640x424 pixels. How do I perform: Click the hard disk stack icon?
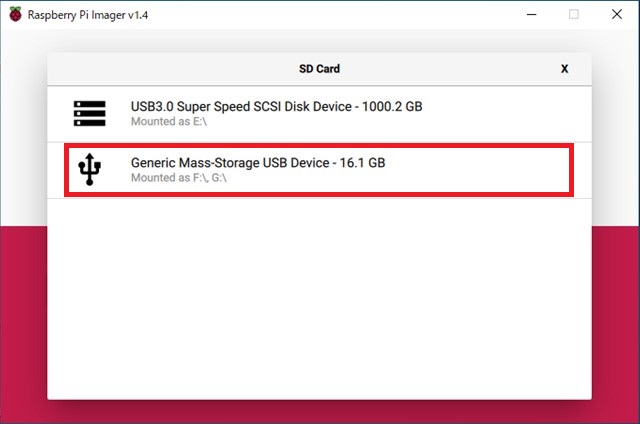click(89, 113)
